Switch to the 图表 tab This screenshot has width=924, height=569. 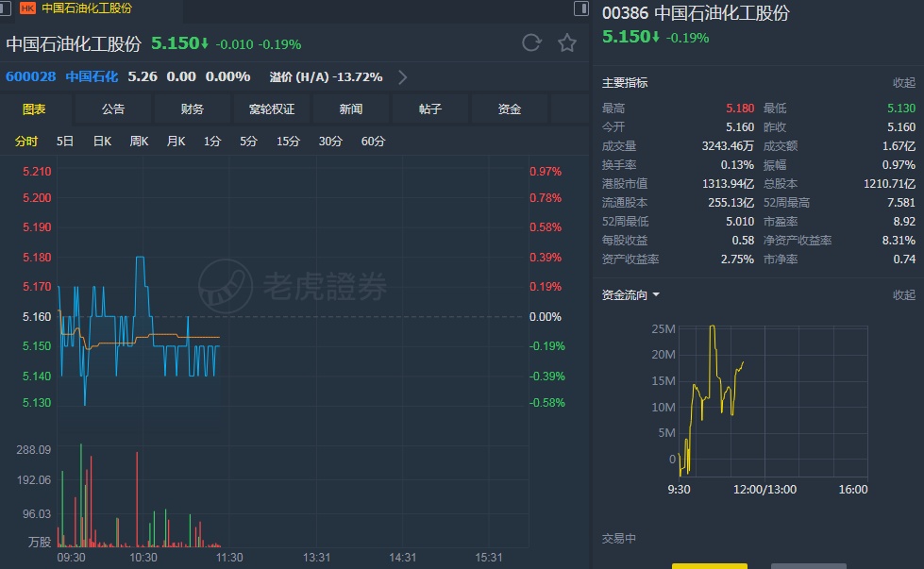coord(34,109)
